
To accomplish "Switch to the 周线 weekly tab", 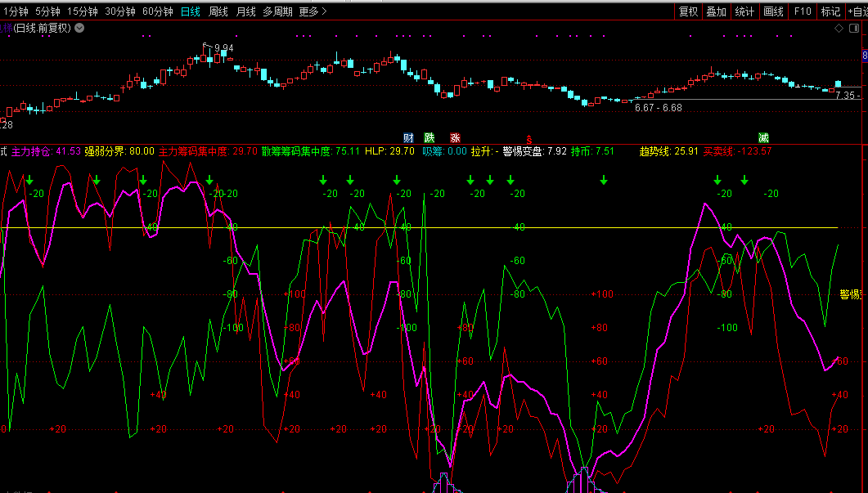I will pos(218,11).
